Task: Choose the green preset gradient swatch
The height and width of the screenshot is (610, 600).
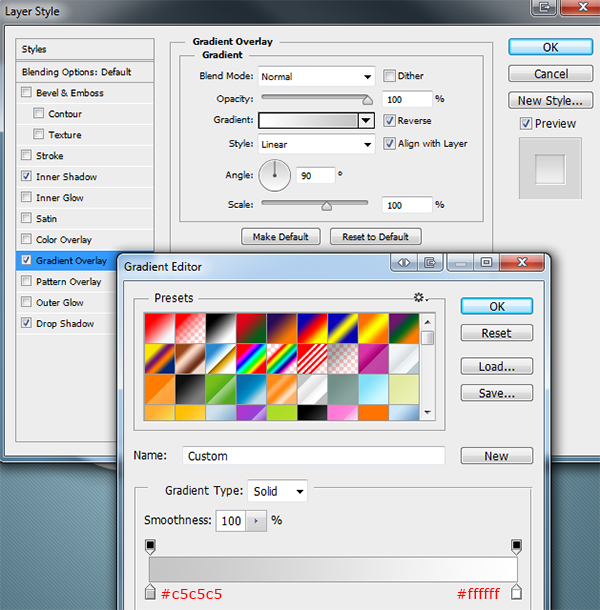Action: tap(221, 389)
